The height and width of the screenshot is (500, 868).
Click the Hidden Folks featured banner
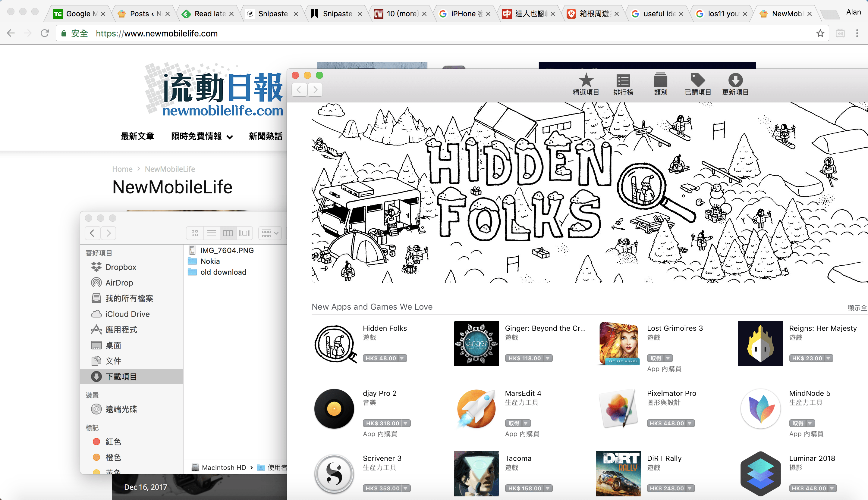click(x=590, y=193)
